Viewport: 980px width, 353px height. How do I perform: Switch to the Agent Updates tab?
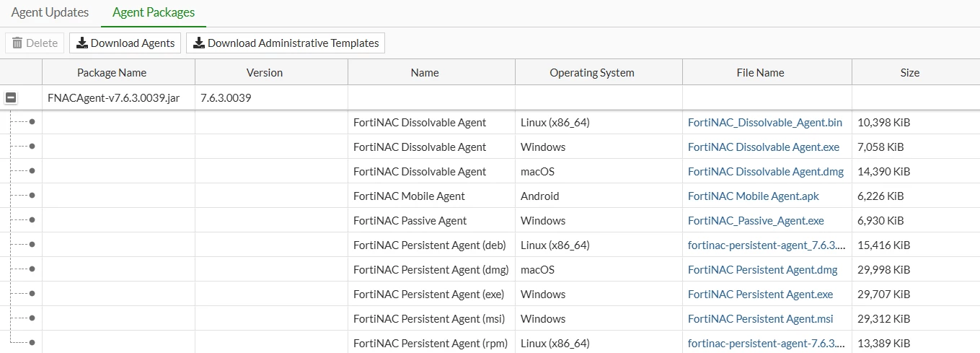click(x=50, y=12)
